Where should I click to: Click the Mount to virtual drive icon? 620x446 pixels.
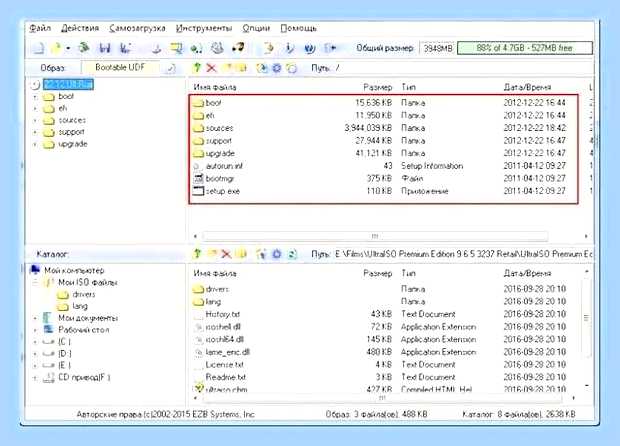click(x=217, y=48)
